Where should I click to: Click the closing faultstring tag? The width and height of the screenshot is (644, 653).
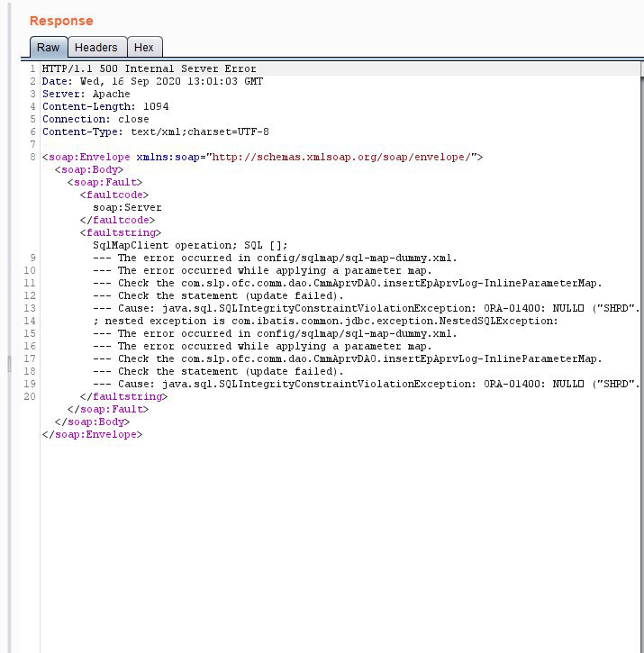click(123, 396)
